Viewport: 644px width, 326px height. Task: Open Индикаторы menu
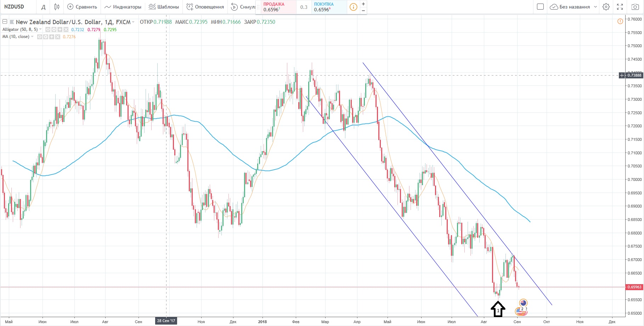tap(123, 7)
